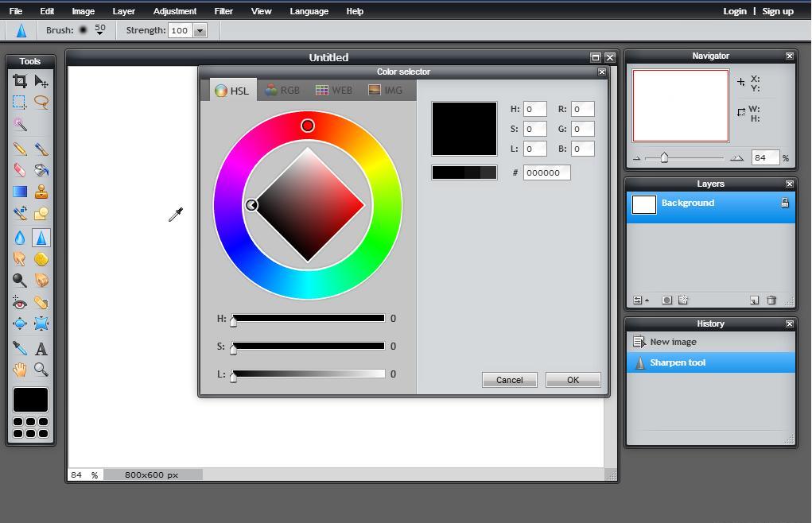Select the Gradient tool

pyautogui.click(x=20, y=192)
